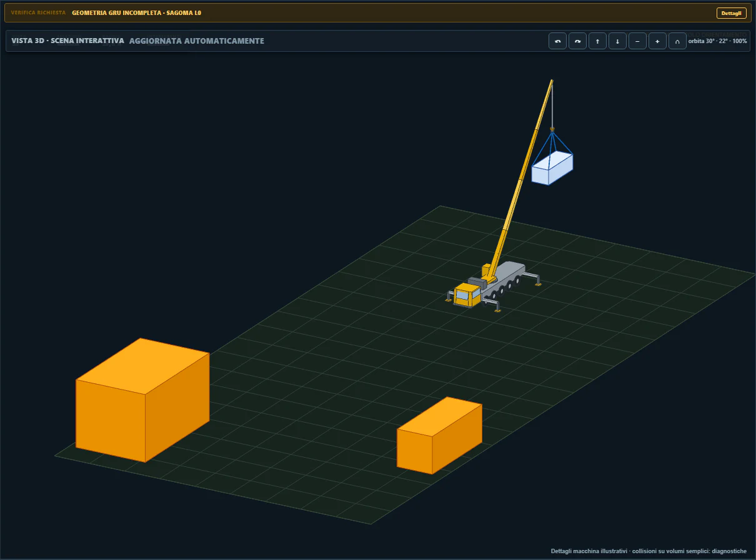Zoom in with the plus button
The image size is (756, 560).
(657, 41)
